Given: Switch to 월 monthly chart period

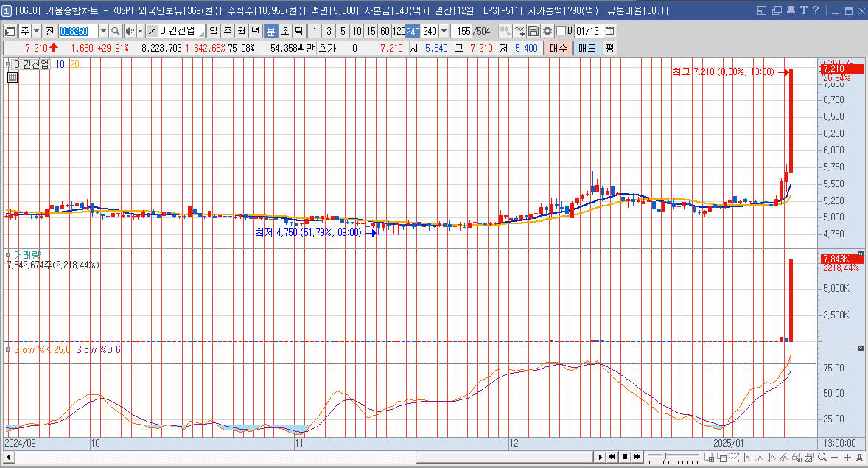Looking at the screenshot, I should point(242,31).
